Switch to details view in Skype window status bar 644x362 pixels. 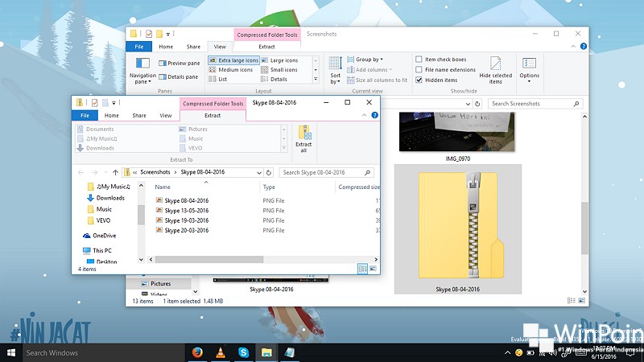point(363,269)
